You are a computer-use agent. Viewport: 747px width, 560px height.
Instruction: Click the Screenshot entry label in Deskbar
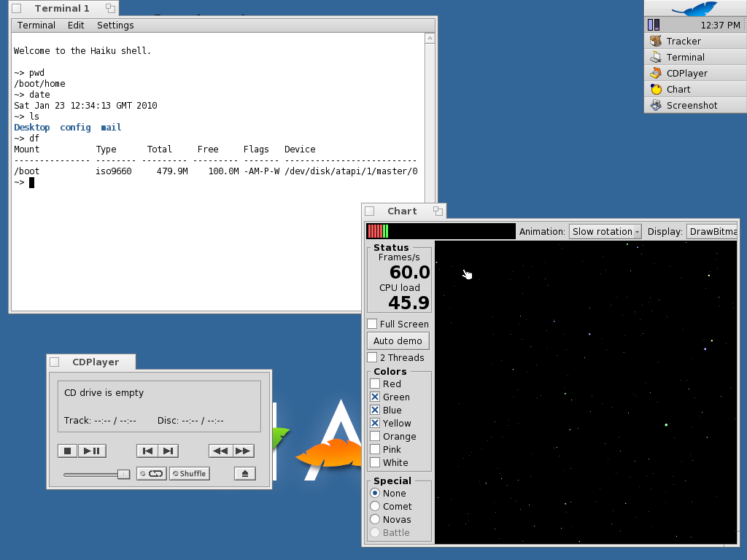pyautogui.click(x=692, y=105)
